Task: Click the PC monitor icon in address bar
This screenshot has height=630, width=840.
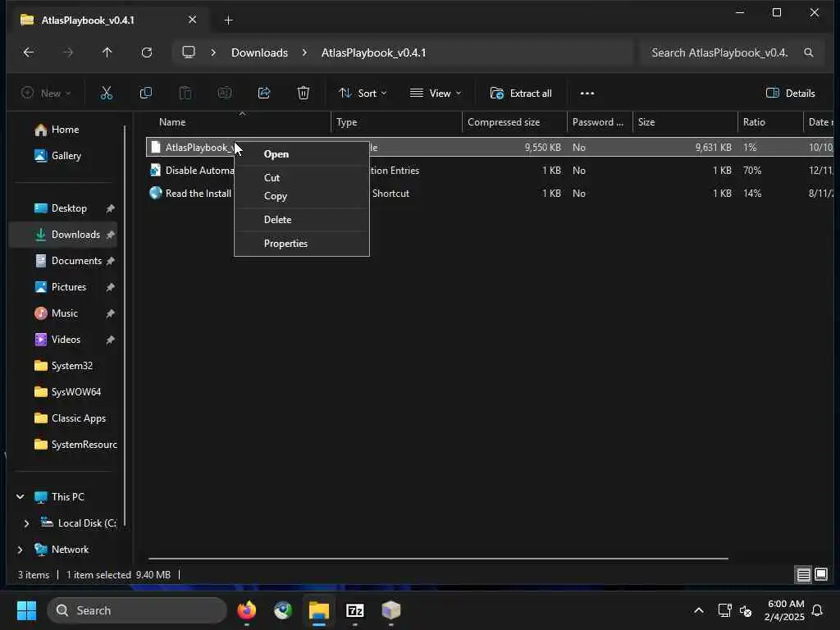Action: [x=189, y=52]
